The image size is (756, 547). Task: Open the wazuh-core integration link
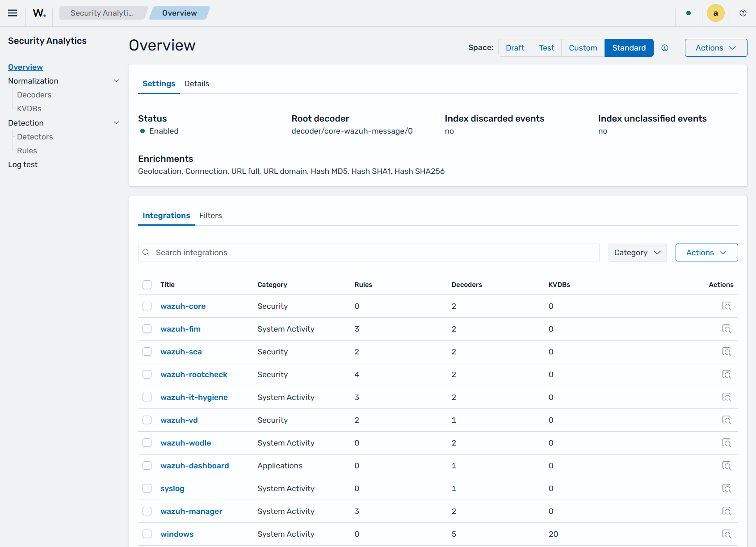coord(183,306)
